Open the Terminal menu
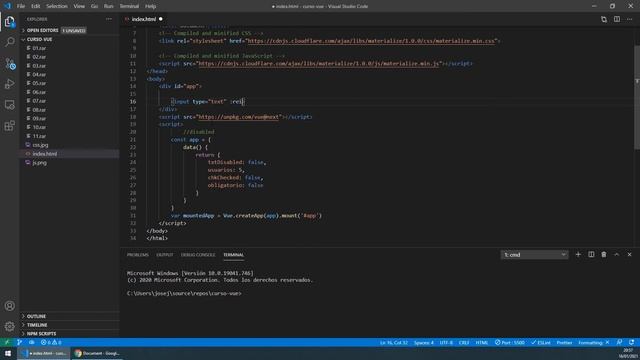The image size is (640, 360). coord(129,6)
